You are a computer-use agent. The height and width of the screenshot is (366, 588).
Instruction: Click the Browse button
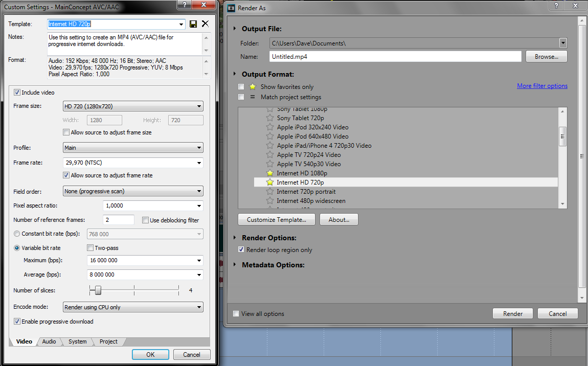click(547, 57)
